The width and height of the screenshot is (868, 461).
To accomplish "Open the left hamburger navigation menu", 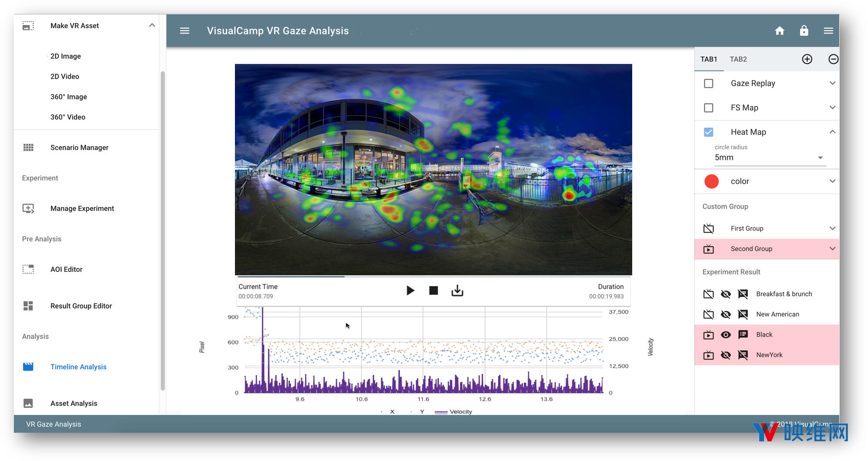I will (x=184, y=31).
